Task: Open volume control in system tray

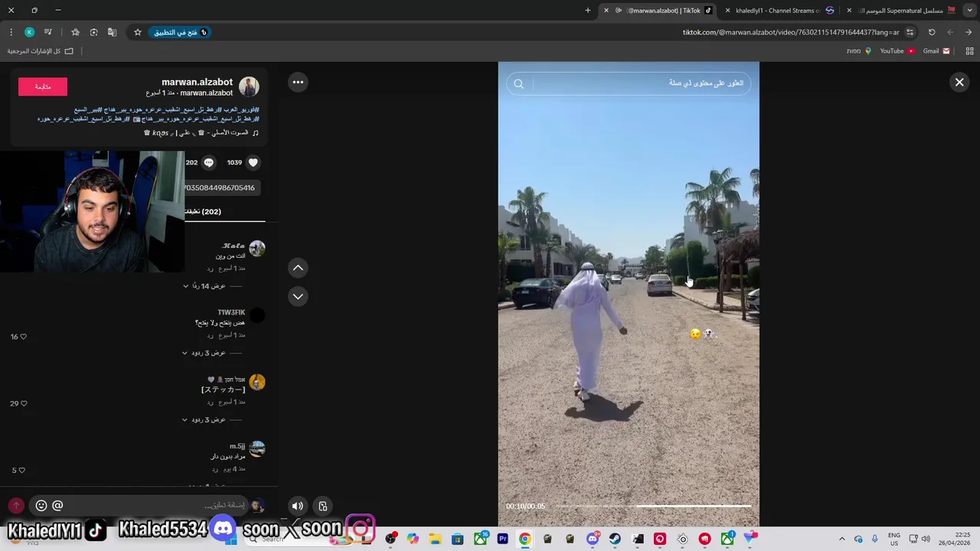Action: pyautogui.click(x=926, y=539)
